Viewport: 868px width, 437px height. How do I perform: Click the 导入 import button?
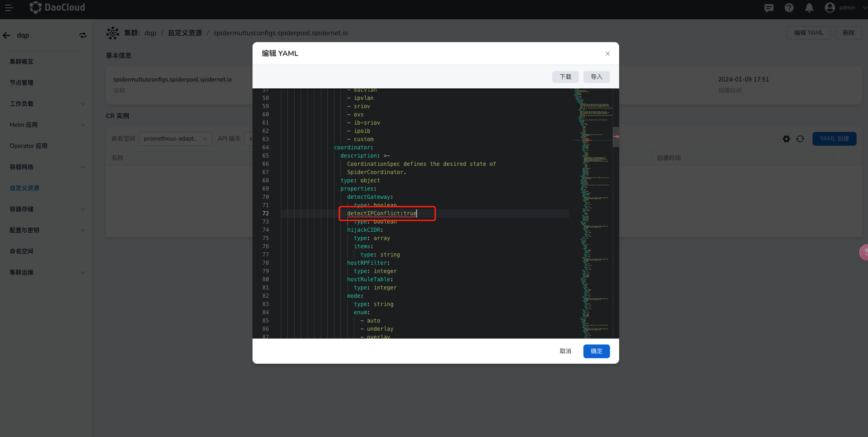pyautogui.click(x=596, y=77)
